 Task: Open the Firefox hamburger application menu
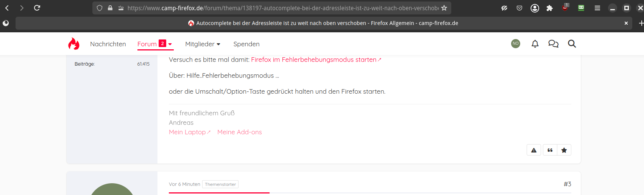tap(597, 8)
